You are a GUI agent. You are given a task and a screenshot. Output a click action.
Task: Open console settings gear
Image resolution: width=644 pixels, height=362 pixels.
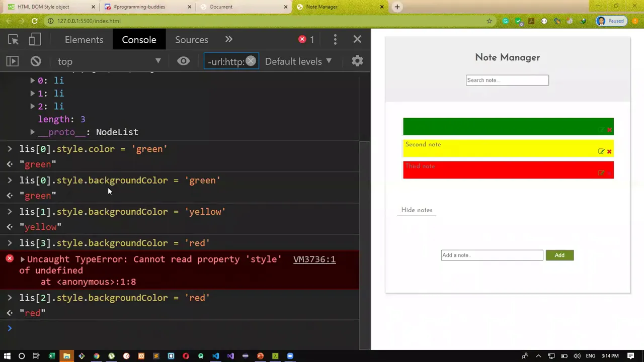pyautogui.click(x=357, y=61)
